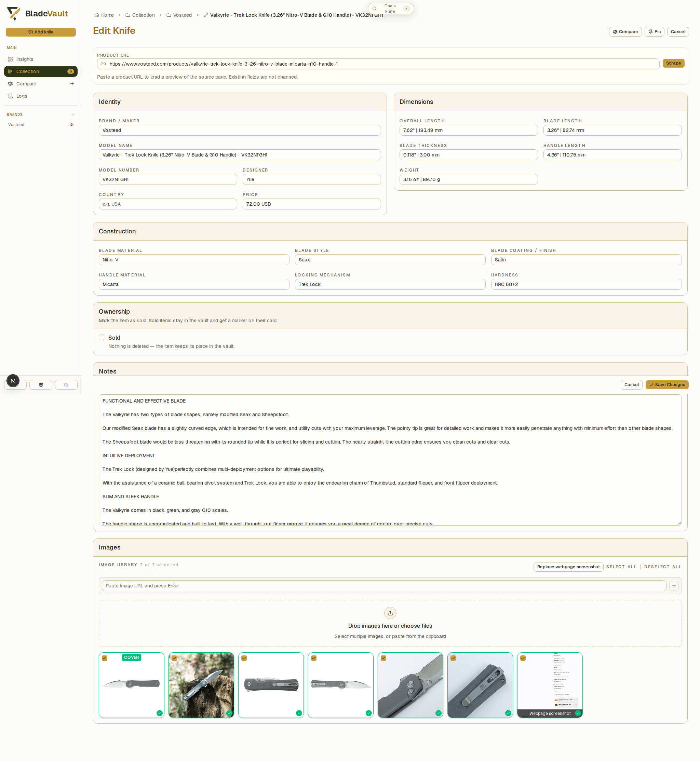This screenshot has height=761, width=700.
Task: Click the Cancel button in the page header
Action: point(678,32)
